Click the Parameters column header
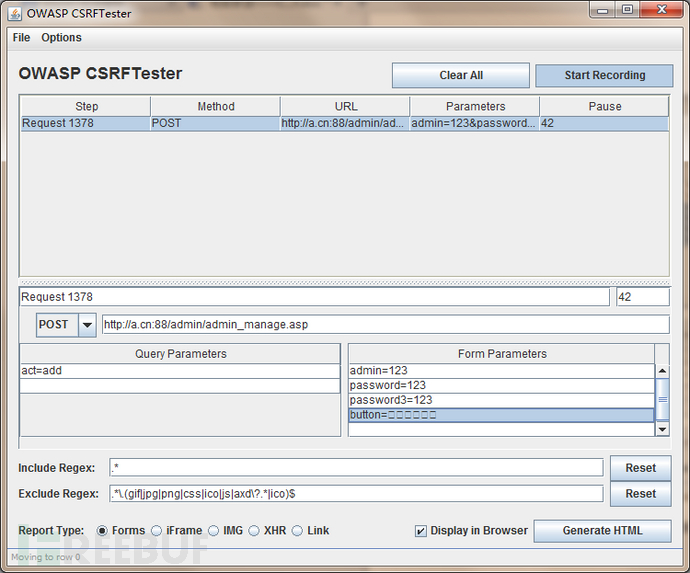The image size is (690, 573). click(x=475, y=107)
